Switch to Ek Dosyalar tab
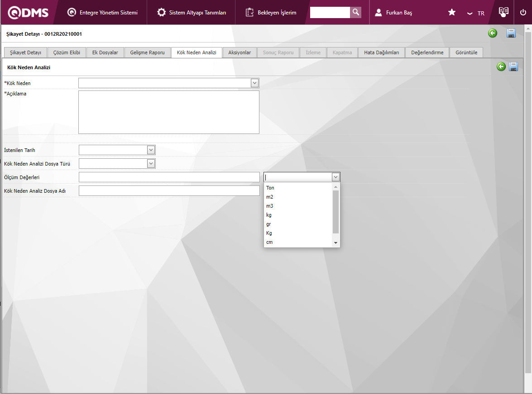The width and height of the screenshot is (532, 394). [x=105, y=52]
